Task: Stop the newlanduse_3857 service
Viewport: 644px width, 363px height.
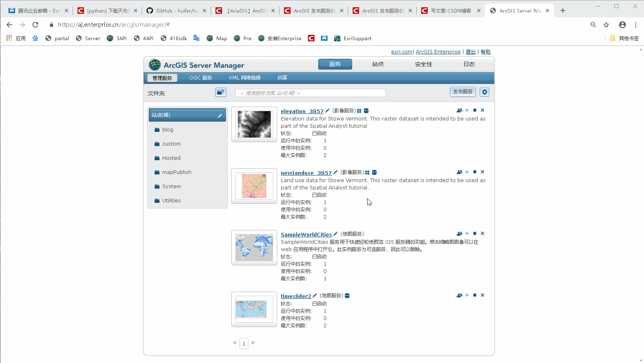Action: (475, 172)
